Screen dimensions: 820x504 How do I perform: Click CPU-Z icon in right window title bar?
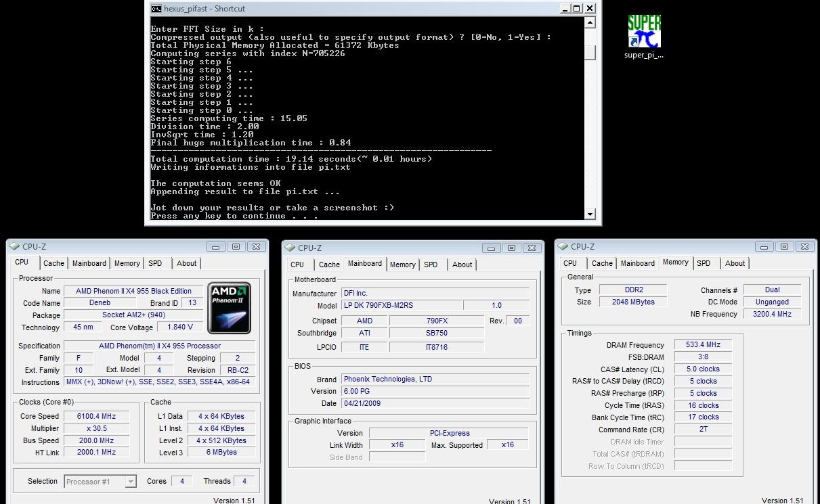click(x=563, y=247)
